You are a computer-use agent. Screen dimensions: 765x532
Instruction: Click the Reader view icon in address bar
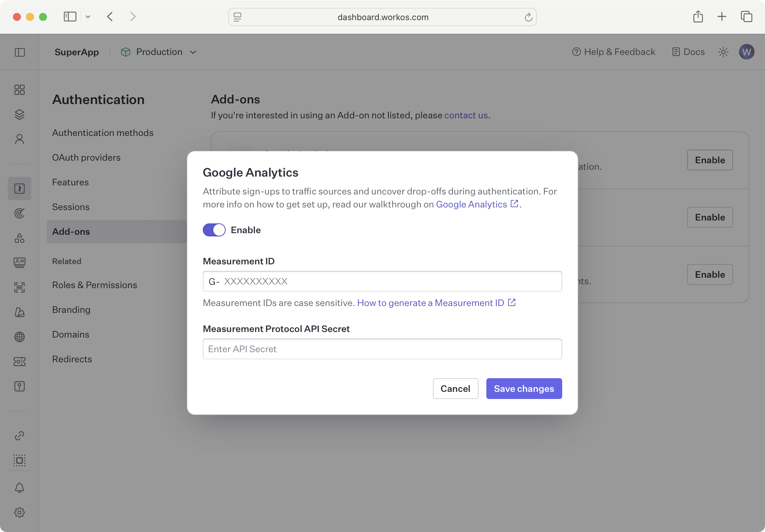(x=238, y=17)
